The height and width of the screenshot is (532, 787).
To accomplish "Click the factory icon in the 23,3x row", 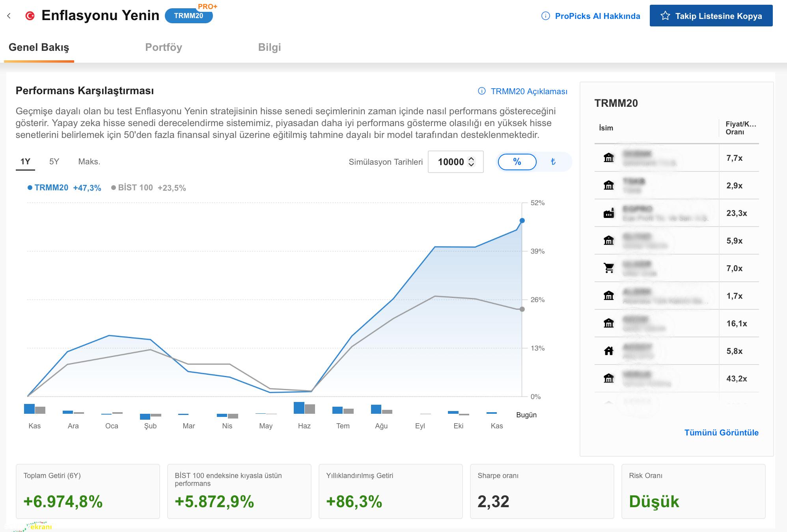I will click(609, 213).
